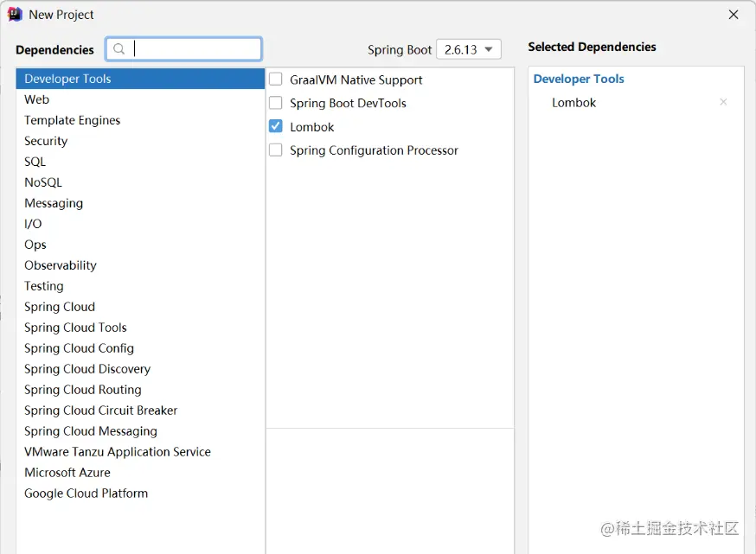This screenshot has width=756, height=554.
Task: Open the Messaging category
Action: [x=140, y=203]
